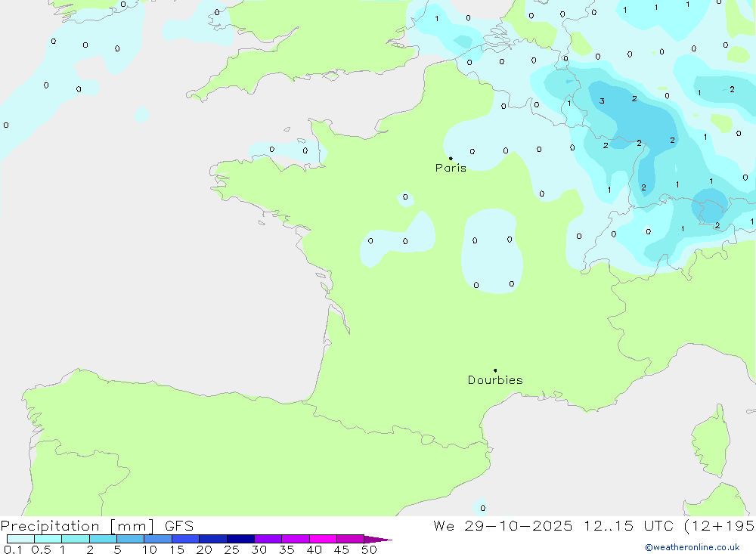This screenshot has width=756, height=554.
Task: Click the 20 legend scale label
Action: coord(204,549)
